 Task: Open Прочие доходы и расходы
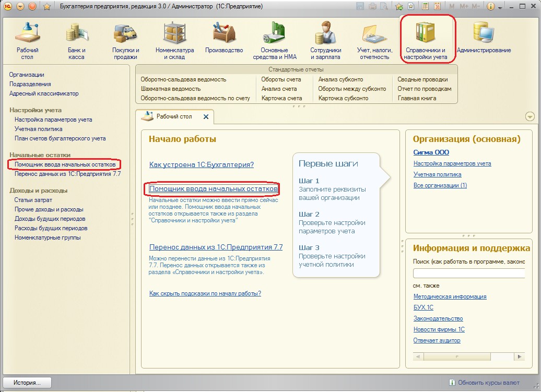tap(49, 209)
